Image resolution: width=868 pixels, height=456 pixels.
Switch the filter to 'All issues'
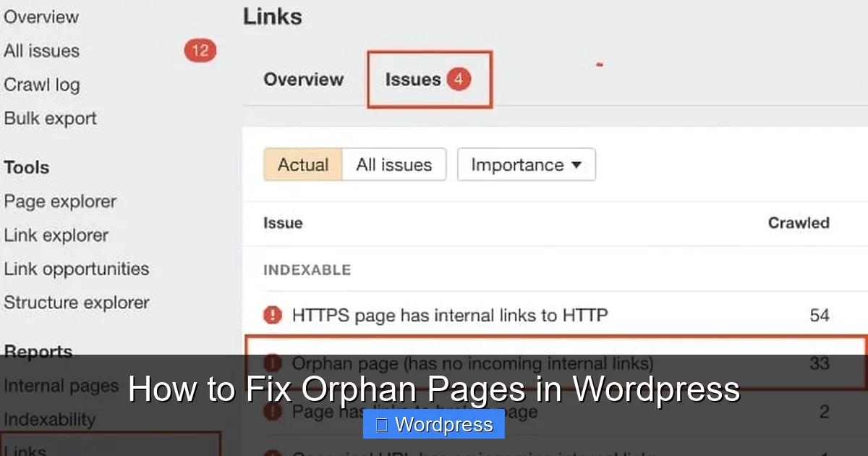pos(394,164)
